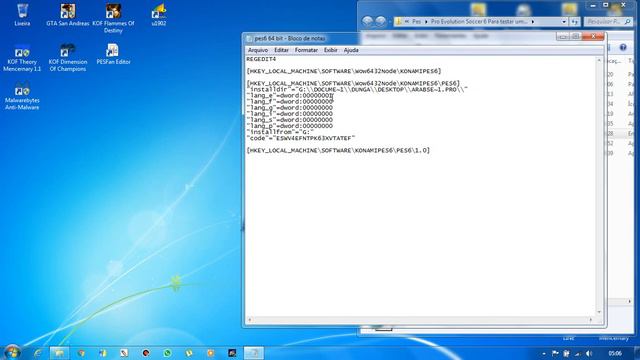Open the volume speaker tray icon
Image resolution: width=640 pixels, height=360 pixels.
coord(589,353)
